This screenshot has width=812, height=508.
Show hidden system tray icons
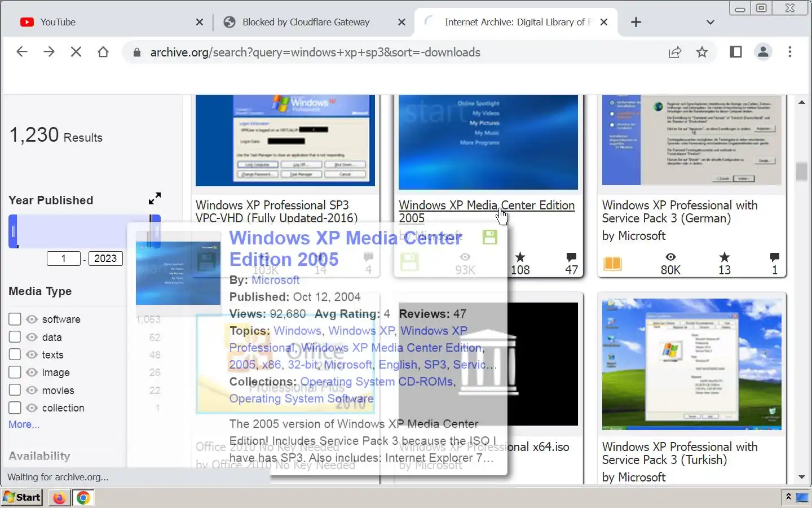(788, 497)
